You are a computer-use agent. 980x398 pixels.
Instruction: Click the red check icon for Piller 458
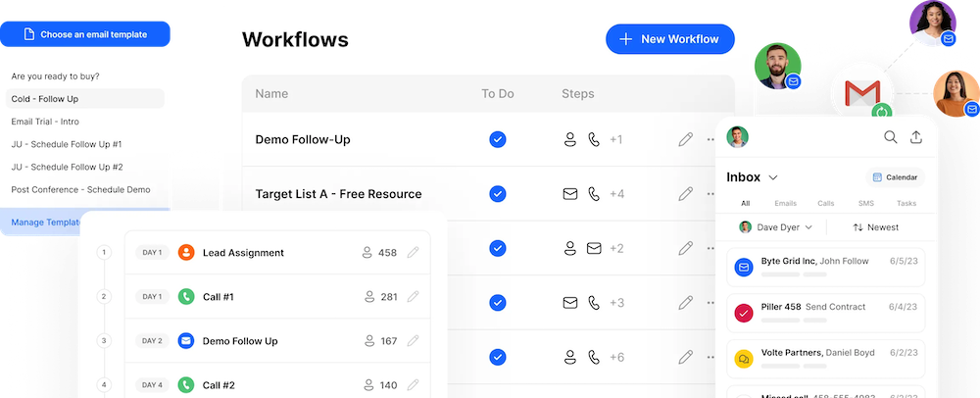click(x=744, y=313)
